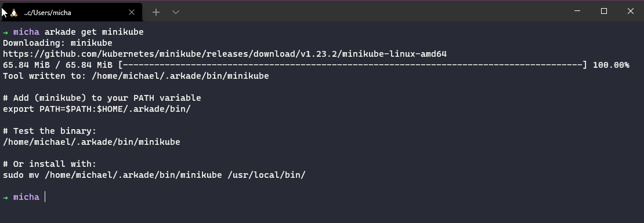Select the ..c/Users/micha tab title
The height and width of the screenshot is (223, 644).
tap(47, 13)
